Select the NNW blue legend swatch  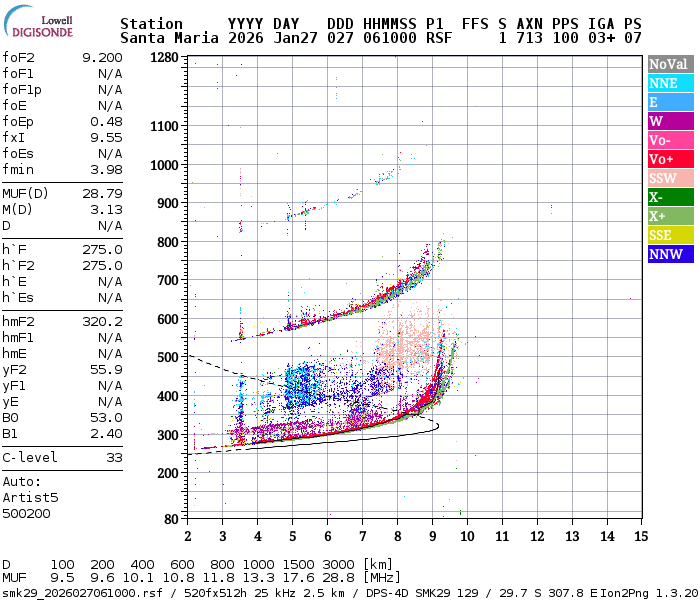click(671, 254)
